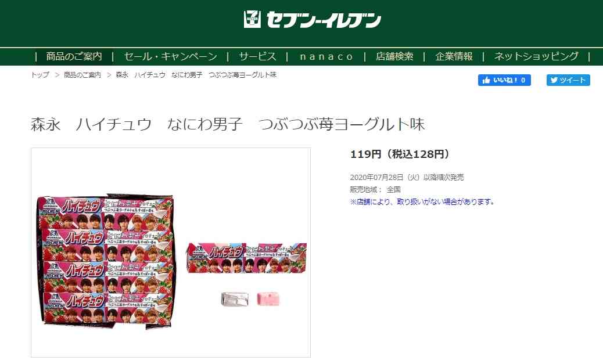Open ネットショッピング in navigation bar
This screenshot has width=603, height=364.
(x=536, y=56)
